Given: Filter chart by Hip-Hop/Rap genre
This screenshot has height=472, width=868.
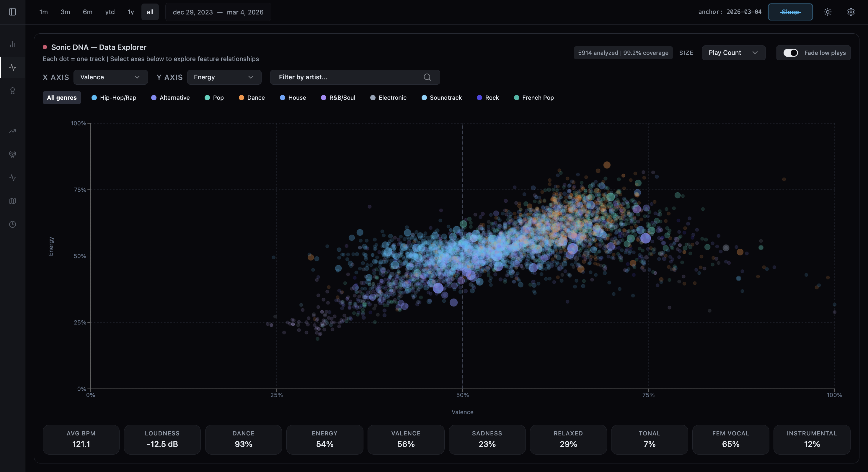Looking at the screenshot, I should [x=114, y=98].
